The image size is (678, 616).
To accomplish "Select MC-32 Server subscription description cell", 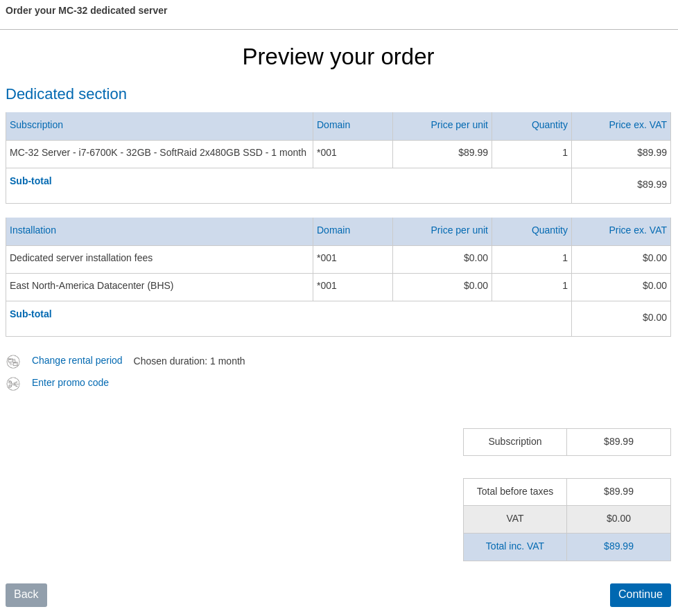I will tap(159, 153).
